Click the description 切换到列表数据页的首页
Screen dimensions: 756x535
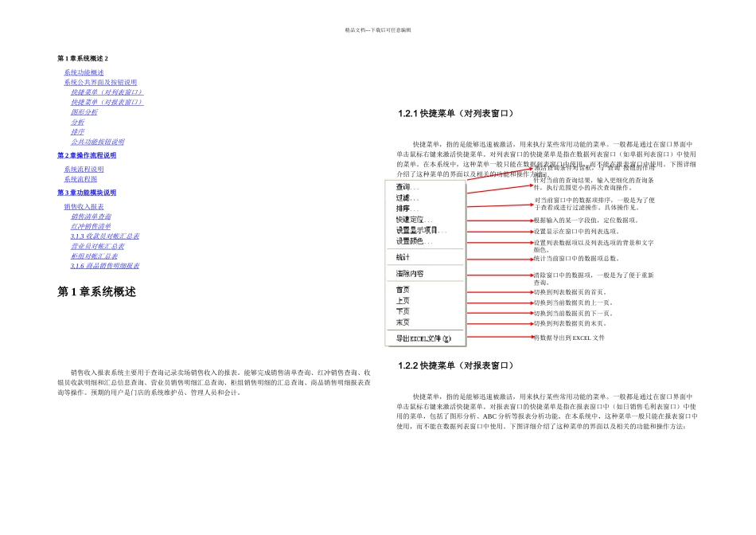tap(570, 292)
